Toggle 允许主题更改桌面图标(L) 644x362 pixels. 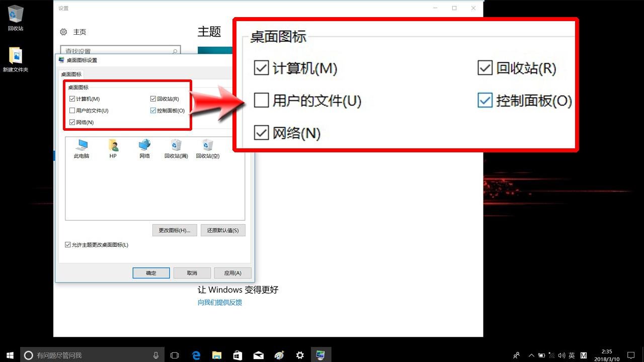tap(67, 244)
